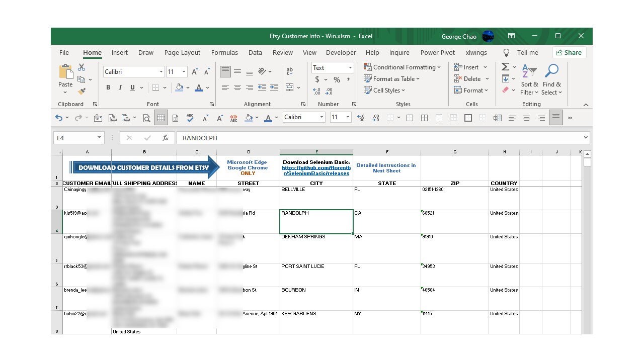Decrease font size in ribbon Font group
The width and height of the screenshot is (644, 362).
[x=207, y=72]
